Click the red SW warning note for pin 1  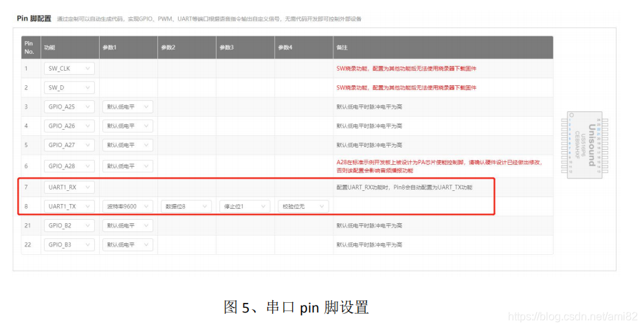coord(406,69)
